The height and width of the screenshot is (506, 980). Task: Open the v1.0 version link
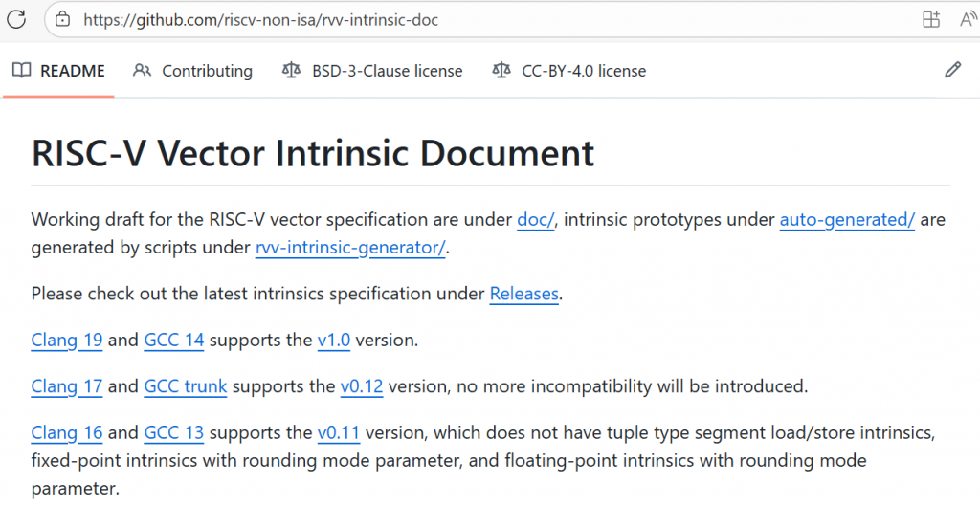tap(334, 340)
